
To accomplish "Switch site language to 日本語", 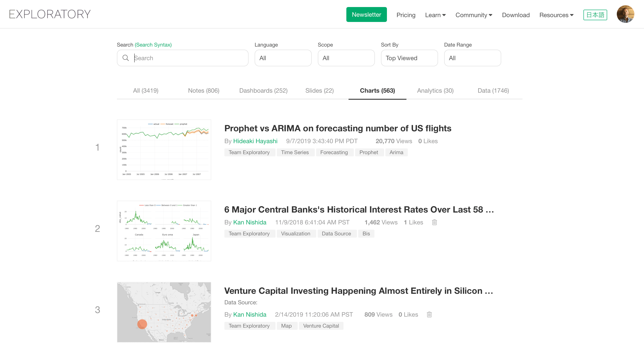I will (x=595, y=15).
